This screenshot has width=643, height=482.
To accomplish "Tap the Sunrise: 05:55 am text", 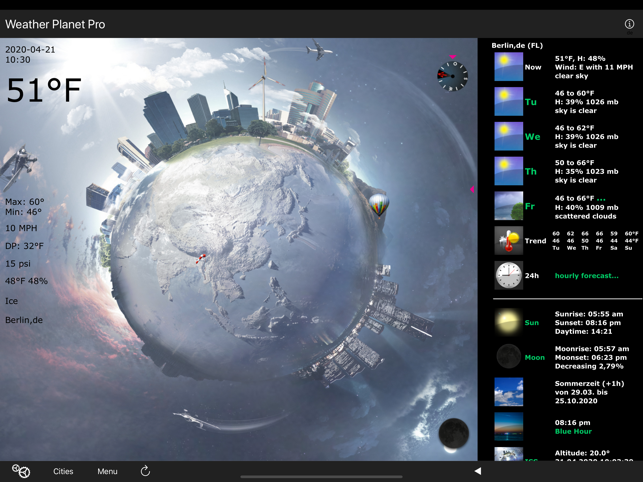I will tap(589, 314).
